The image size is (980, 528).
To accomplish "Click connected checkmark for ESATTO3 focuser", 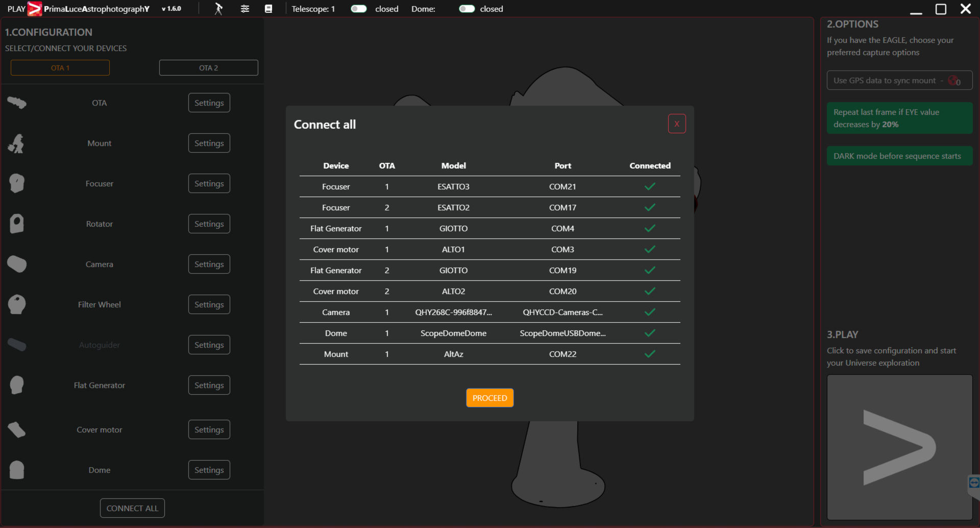I will [x=650, y=186].
